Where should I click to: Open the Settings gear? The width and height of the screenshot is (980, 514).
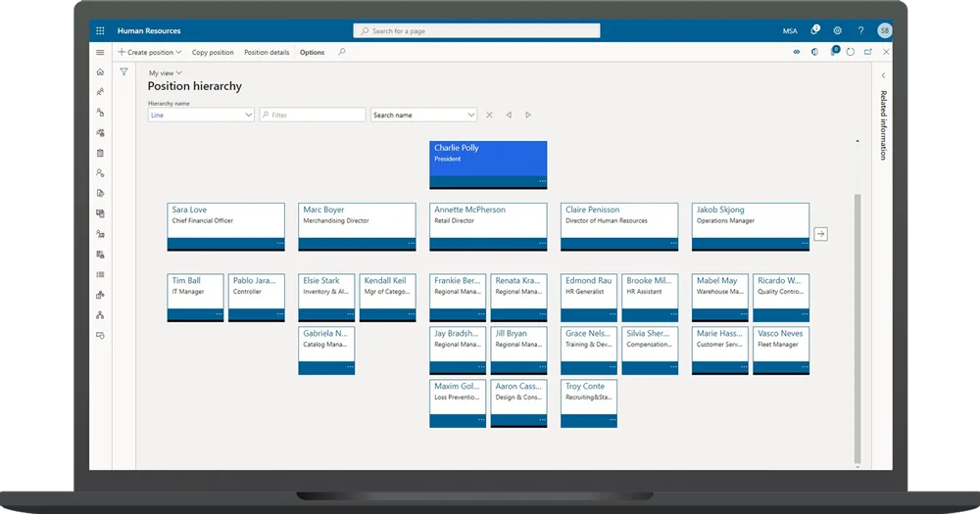pyautogui.click(x=837, y=31)
